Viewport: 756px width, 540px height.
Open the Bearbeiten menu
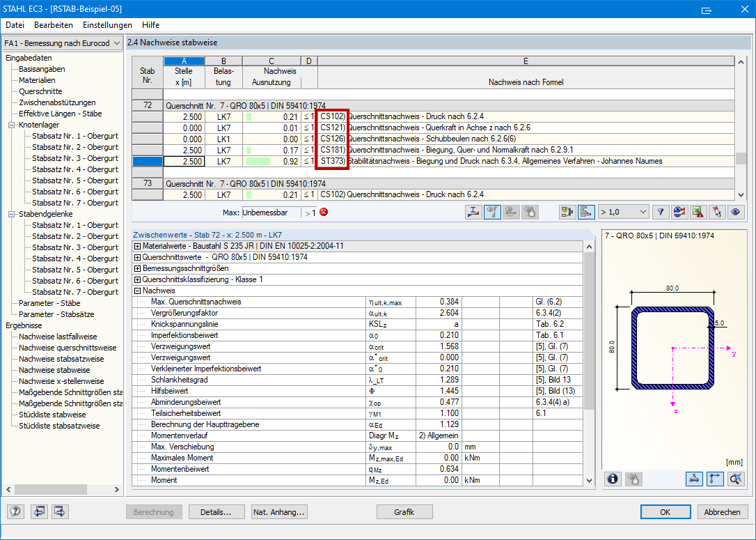pos(54,25)
